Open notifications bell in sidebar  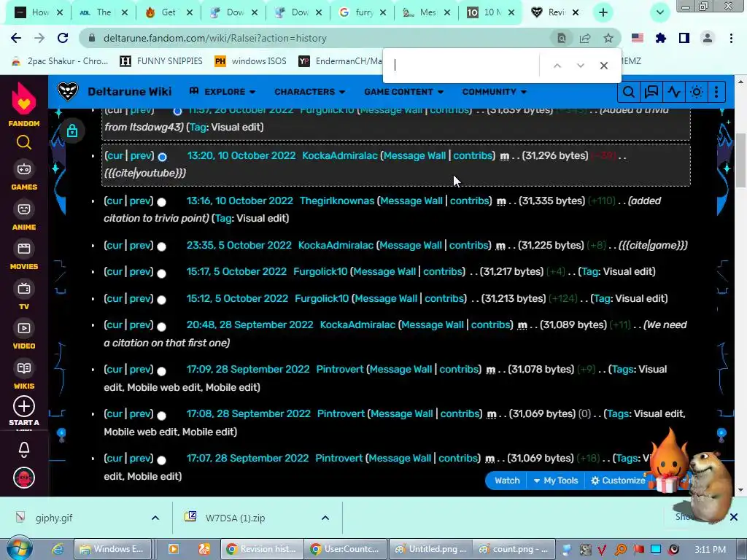(24, 449)
